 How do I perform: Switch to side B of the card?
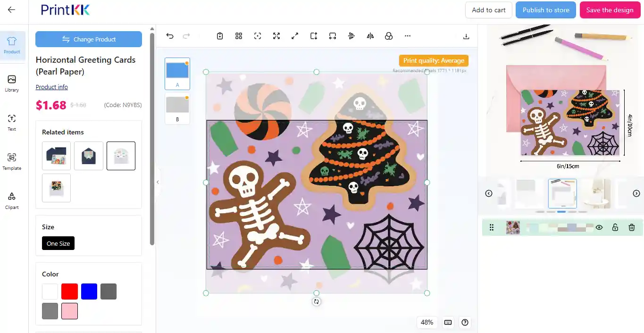point(177,109)
